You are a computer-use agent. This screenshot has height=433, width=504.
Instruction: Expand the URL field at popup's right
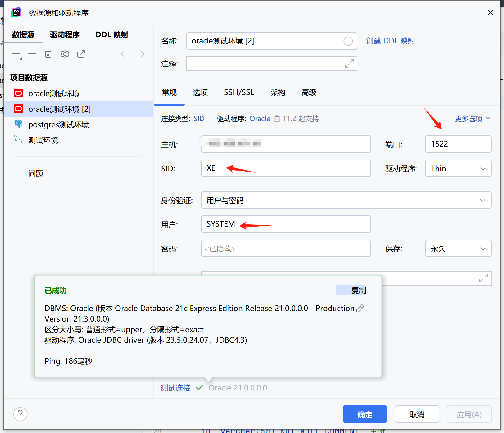(484, 278)
